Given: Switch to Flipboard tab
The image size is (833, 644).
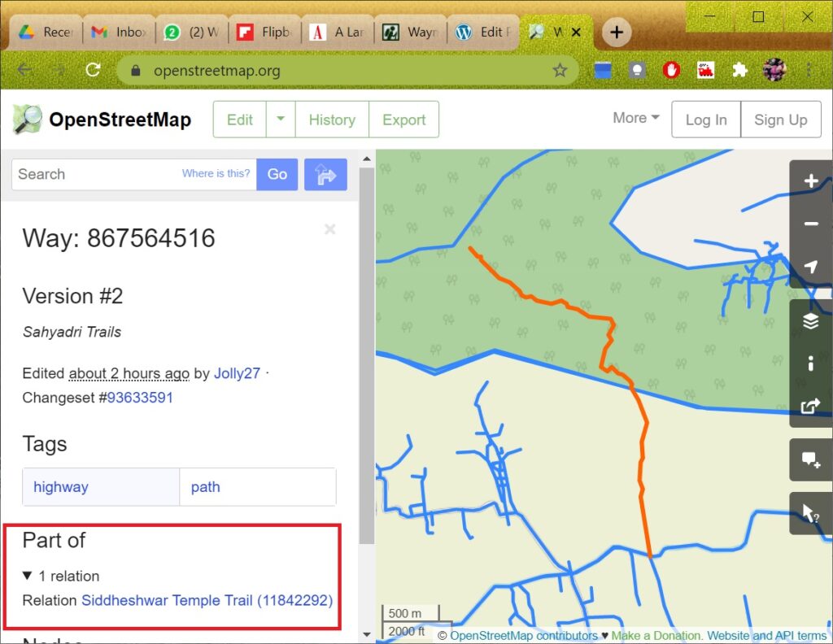Looking at the screenshot, I should point(264,33).
